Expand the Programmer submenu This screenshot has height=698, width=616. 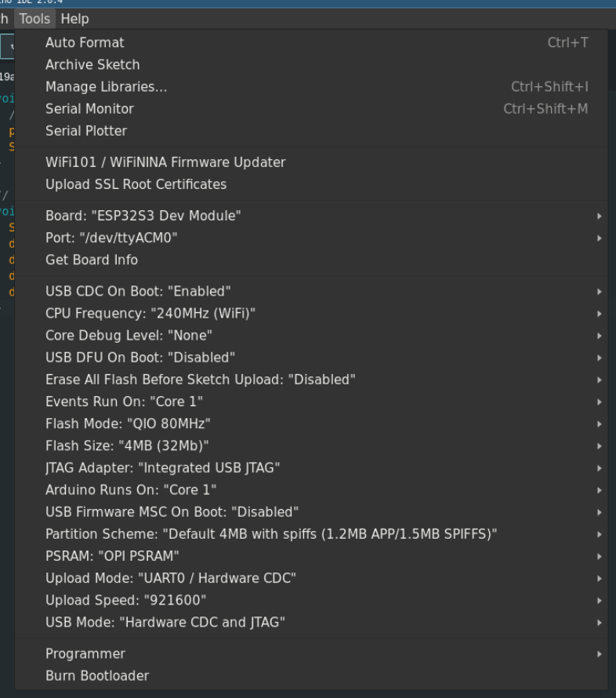pyautogui.click(x=85, y=654)
